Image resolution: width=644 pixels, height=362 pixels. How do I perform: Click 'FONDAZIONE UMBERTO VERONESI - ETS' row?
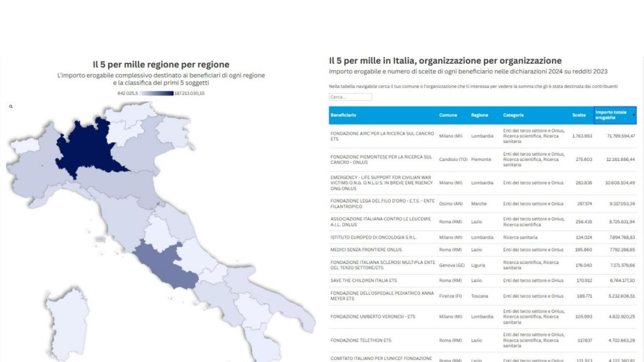click(483, 317)
